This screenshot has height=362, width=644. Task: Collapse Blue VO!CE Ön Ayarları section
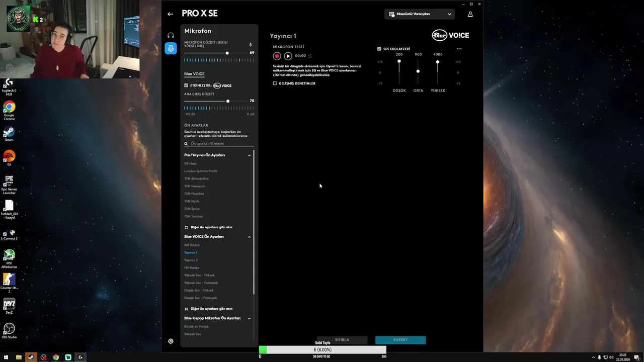(x=249, y=237)
